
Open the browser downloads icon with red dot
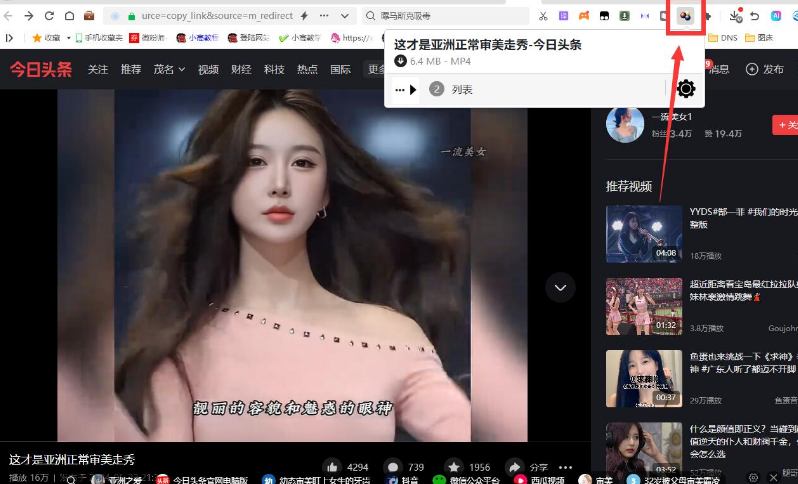[735, 16]
